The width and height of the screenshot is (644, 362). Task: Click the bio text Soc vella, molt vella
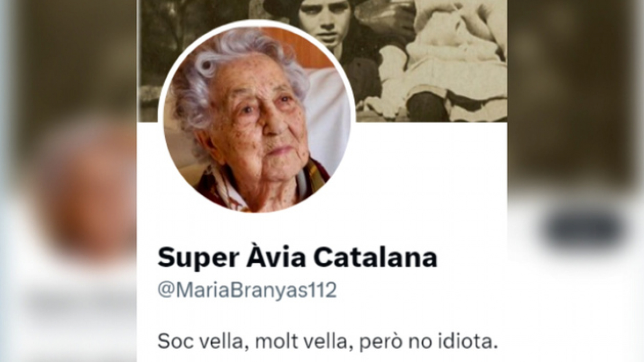(251, 341)
